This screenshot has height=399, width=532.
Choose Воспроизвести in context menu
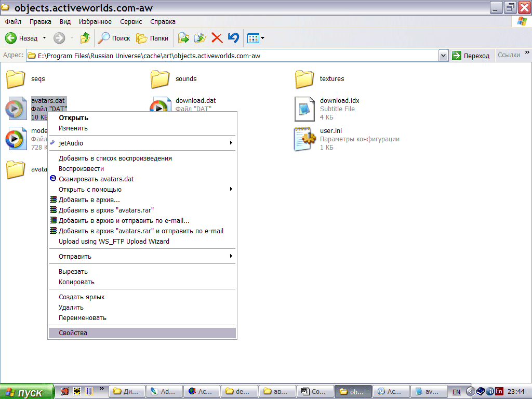142,169
